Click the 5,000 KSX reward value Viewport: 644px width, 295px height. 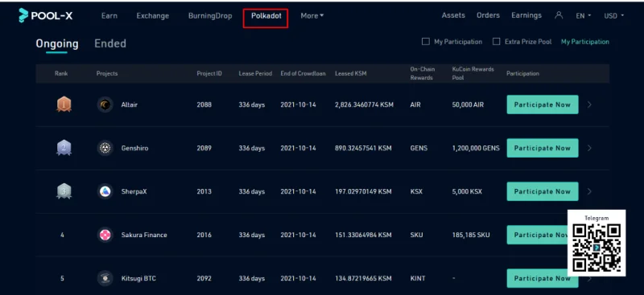click(x=467, y=191)
